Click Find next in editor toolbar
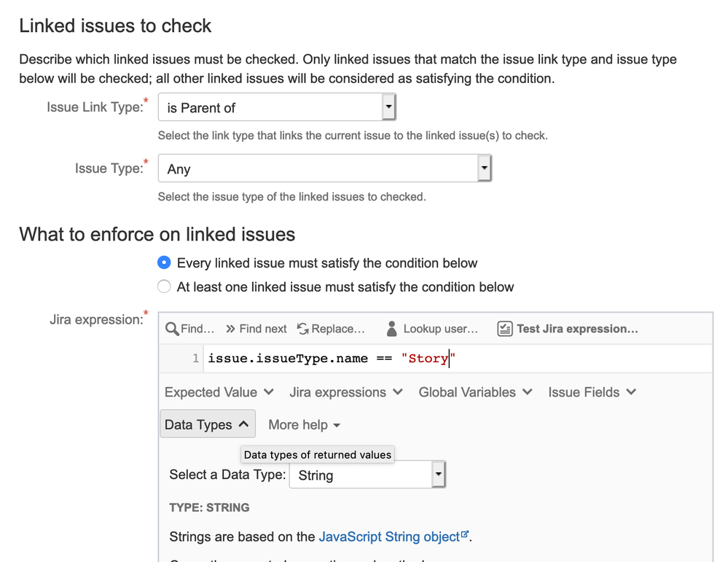The image size is (728, 562). (x=263, y=329)
